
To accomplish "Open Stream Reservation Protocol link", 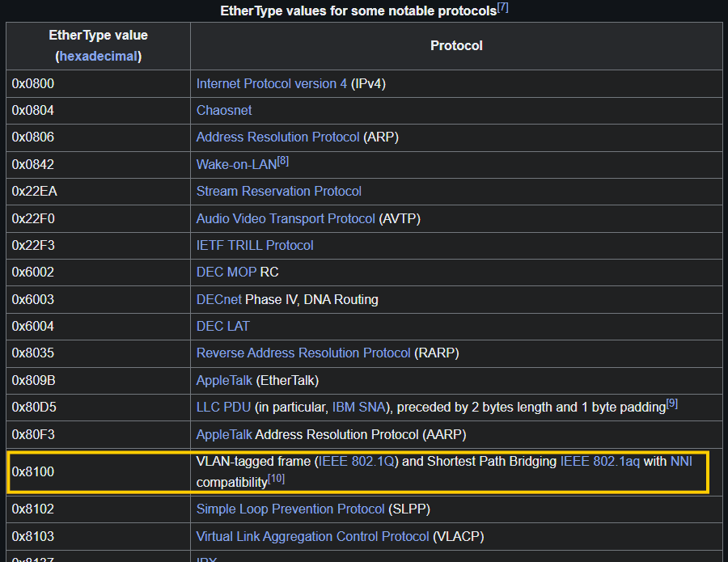I will coord(278,191).
